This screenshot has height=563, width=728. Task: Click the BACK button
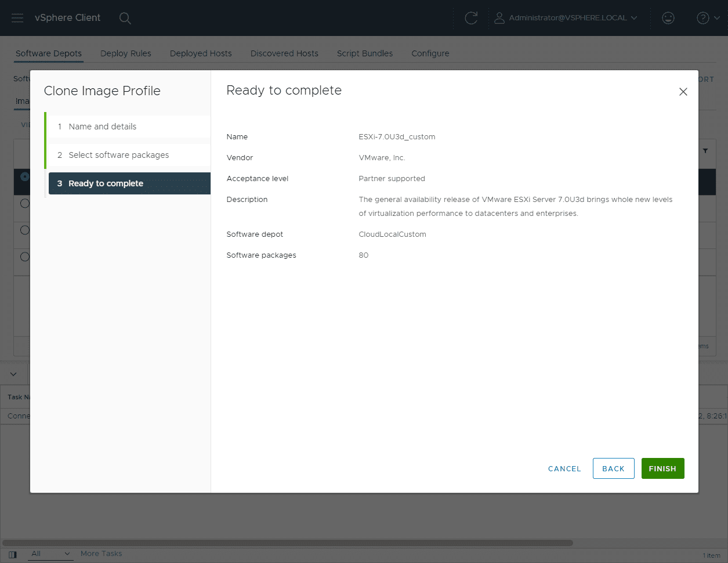click(x=613, y=468)
